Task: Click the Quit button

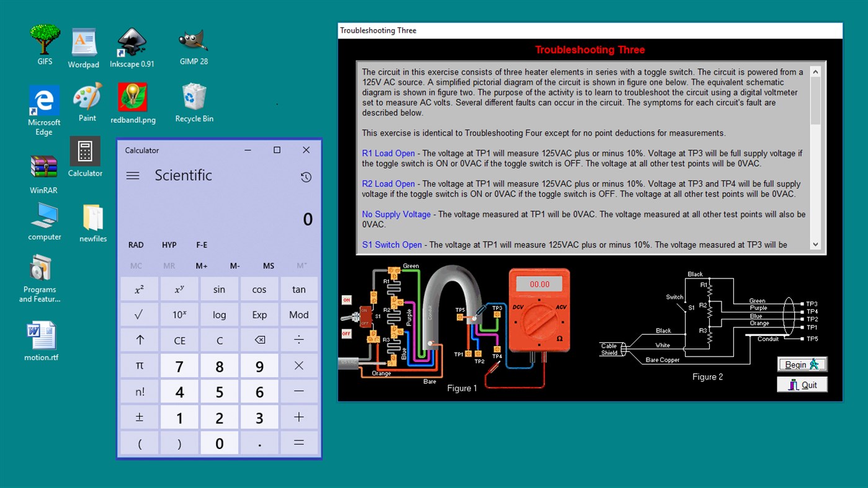Action: click(x=802, y=384)
